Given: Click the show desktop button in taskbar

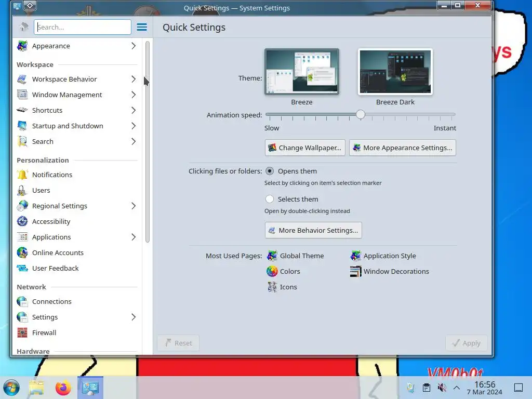Looking at the screenshot, I should [x=518, y=388].
